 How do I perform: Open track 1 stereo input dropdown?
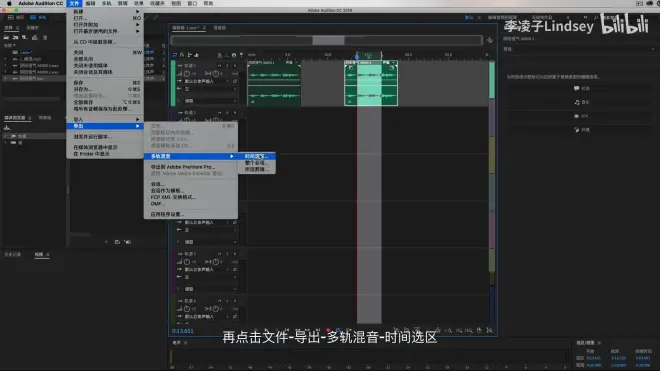coord(207,81)
